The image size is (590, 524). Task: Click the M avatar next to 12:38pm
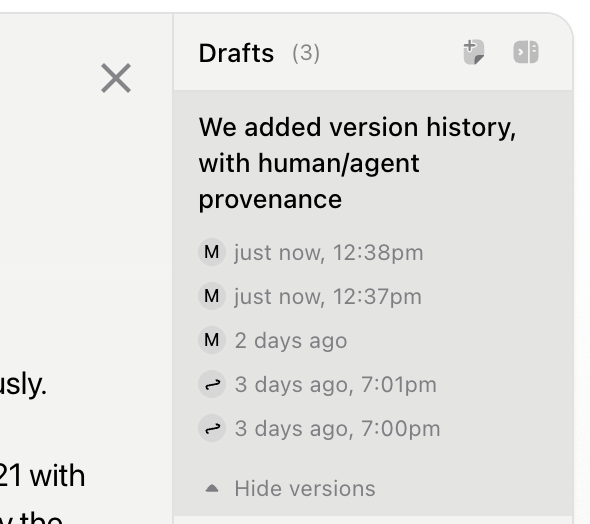212,252
